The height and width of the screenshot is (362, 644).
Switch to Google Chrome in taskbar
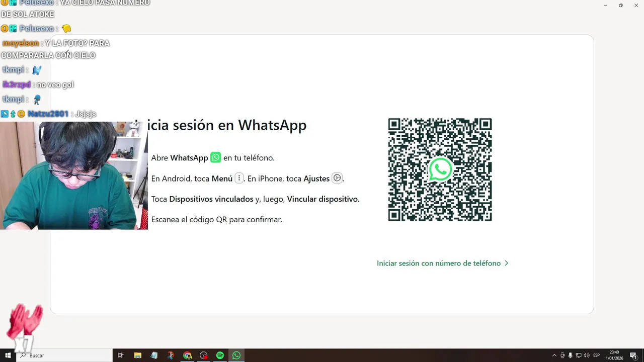(x=187, y=355)
